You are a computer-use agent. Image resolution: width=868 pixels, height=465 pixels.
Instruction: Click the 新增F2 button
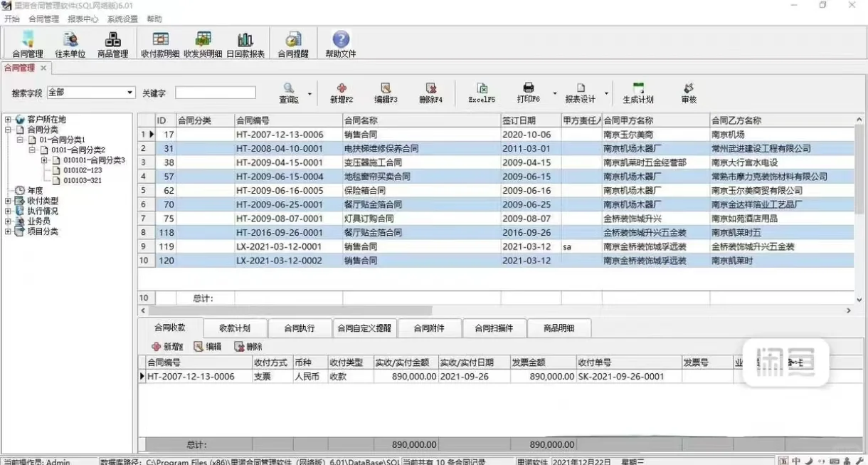pyautogui.click(x=341, y=93)
